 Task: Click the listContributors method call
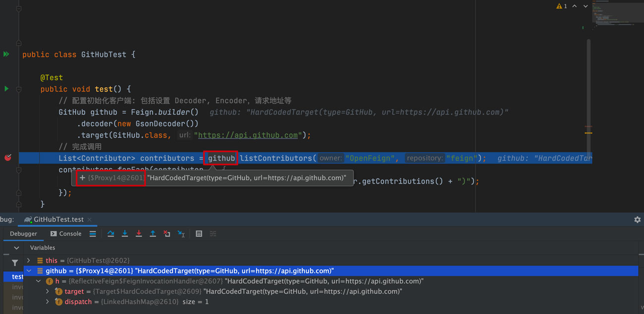pyautogui.click(x=276, y=158)
